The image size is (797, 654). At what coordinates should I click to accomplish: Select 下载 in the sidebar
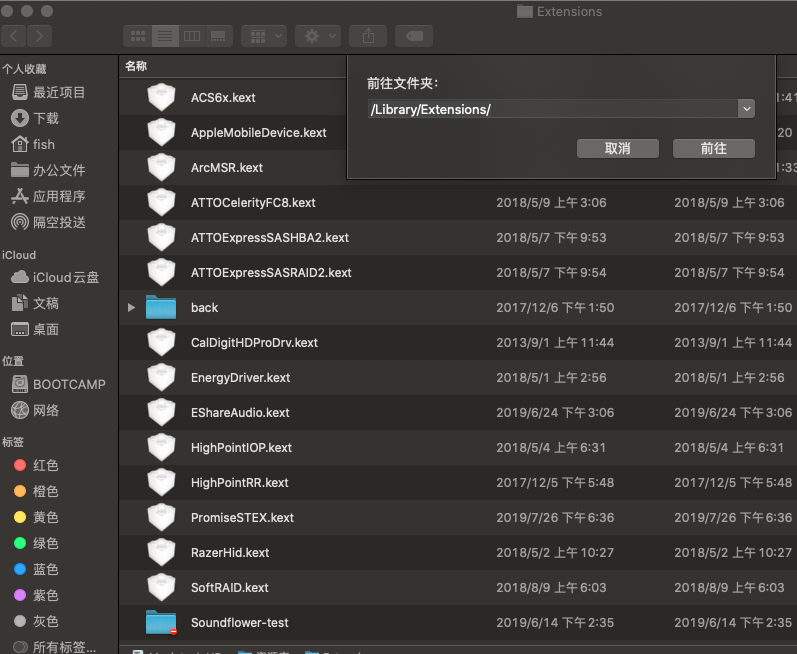click(x=46, y=118)
